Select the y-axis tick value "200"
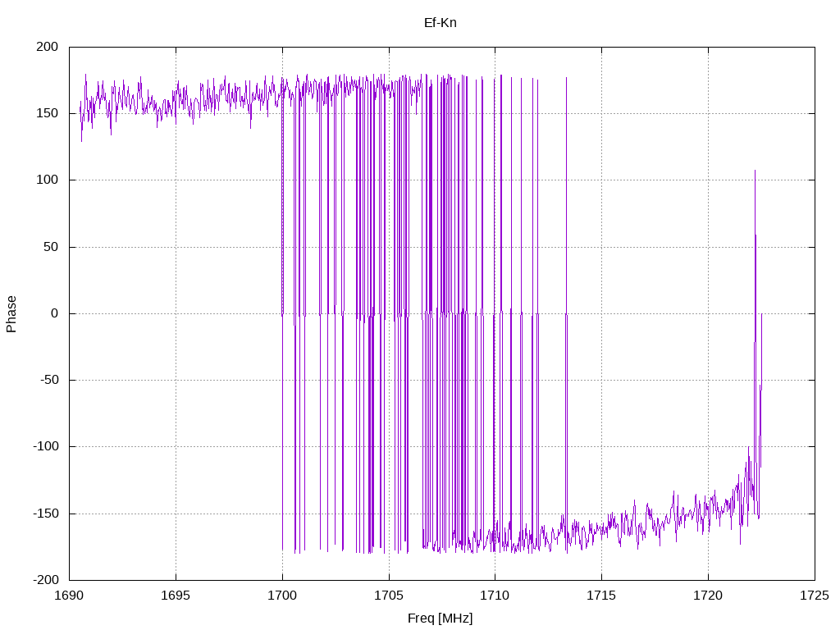840x630 pixels. click(47, 47)
